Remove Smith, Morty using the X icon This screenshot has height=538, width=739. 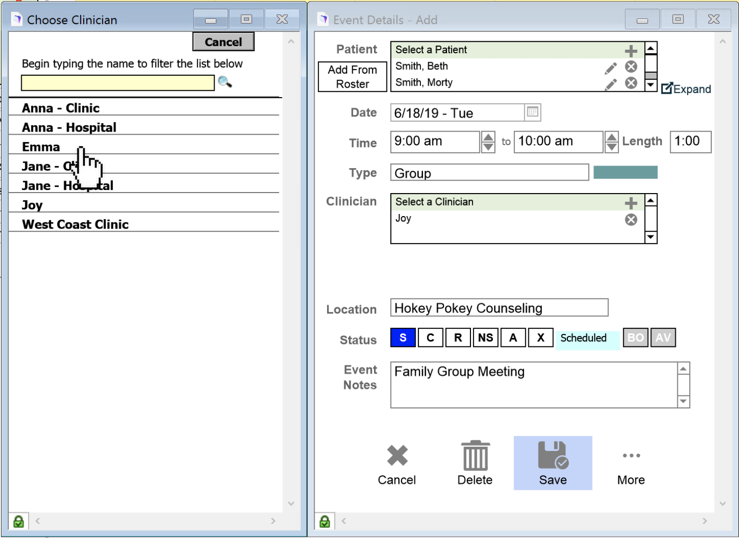631,84
